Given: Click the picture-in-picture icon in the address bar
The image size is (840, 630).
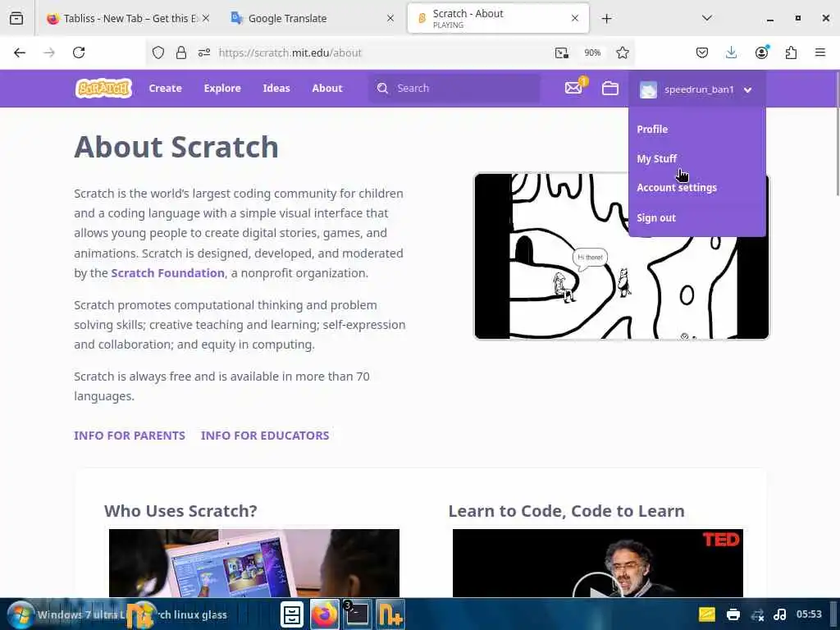Looking at the screenshot, I should point(561,52).
